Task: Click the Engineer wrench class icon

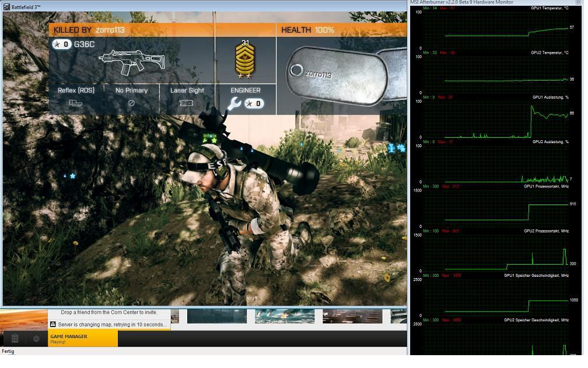Action: pos(235,103)
